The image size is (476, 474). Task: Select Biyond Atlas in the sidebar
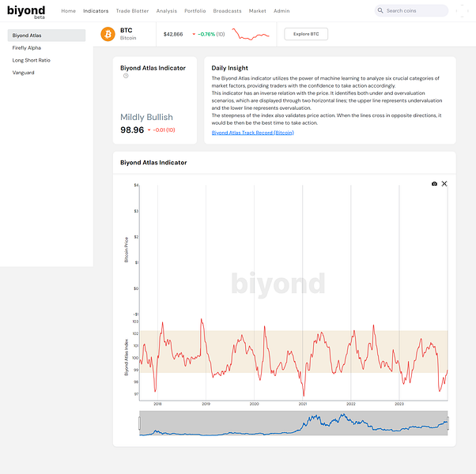pos(47,36)
